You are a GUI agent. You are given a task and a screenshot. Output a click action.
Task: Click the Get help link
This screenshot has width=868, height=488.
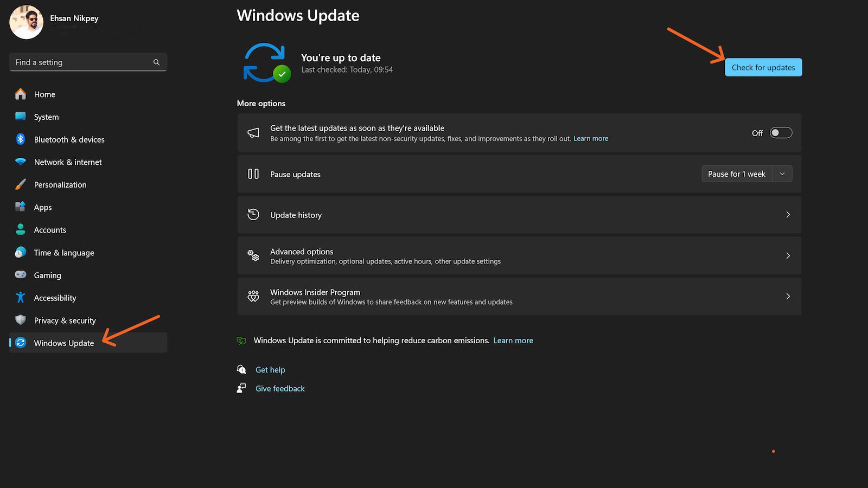[270, 370]
